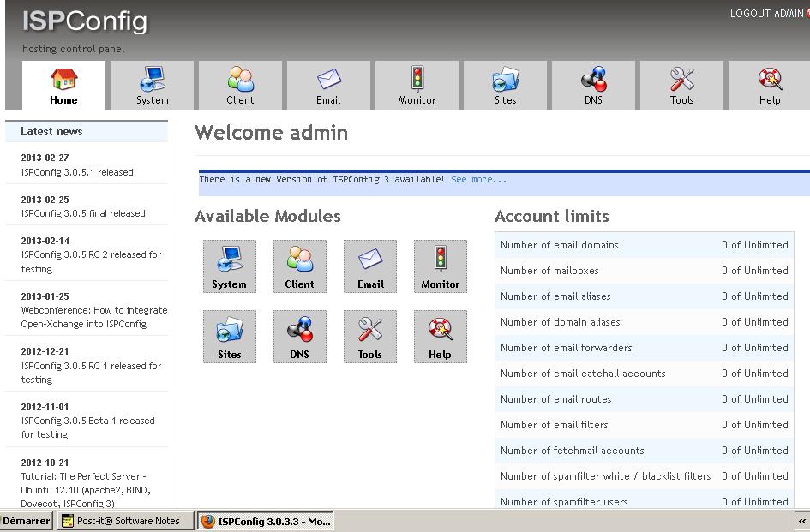This screenshot has height=532, width=810.
Task: Click the news date 2013-01-25
Action: pos(45,296)
